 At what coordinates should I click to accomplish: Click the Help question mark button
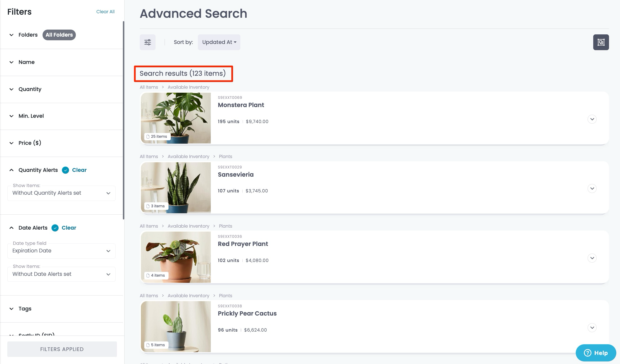click(x=596, y=353)
